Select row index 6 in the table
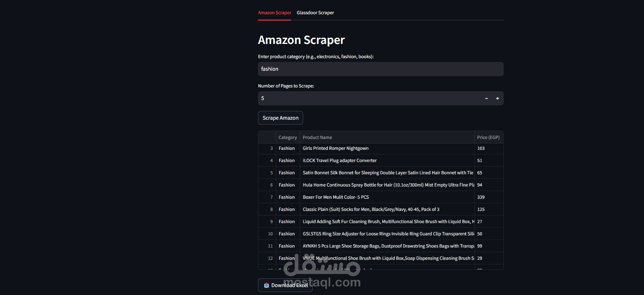Image resolution: width=644 pixels, height=295 pixels. [x=267, y=185]
